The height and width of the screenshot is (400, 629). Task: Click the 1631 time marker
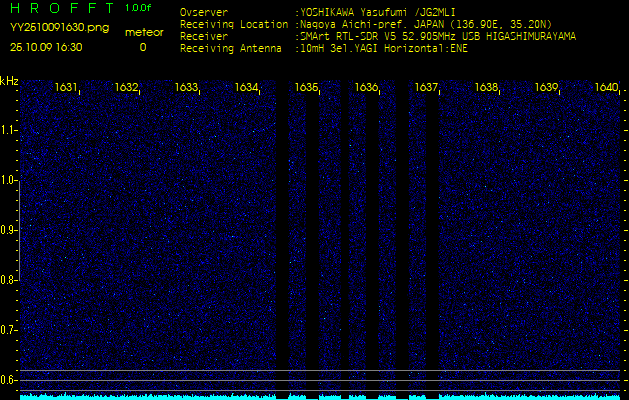(x=67, y=87)
